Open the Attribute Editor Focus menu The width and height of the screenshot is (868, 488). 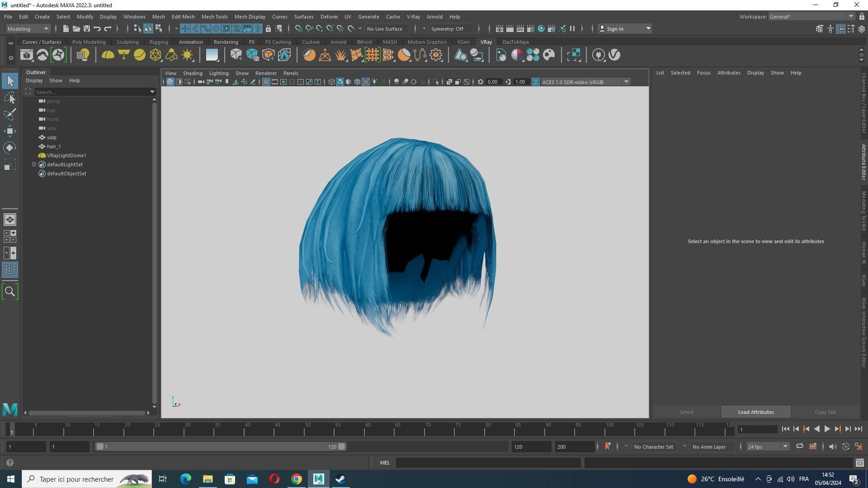click(703, 73)
